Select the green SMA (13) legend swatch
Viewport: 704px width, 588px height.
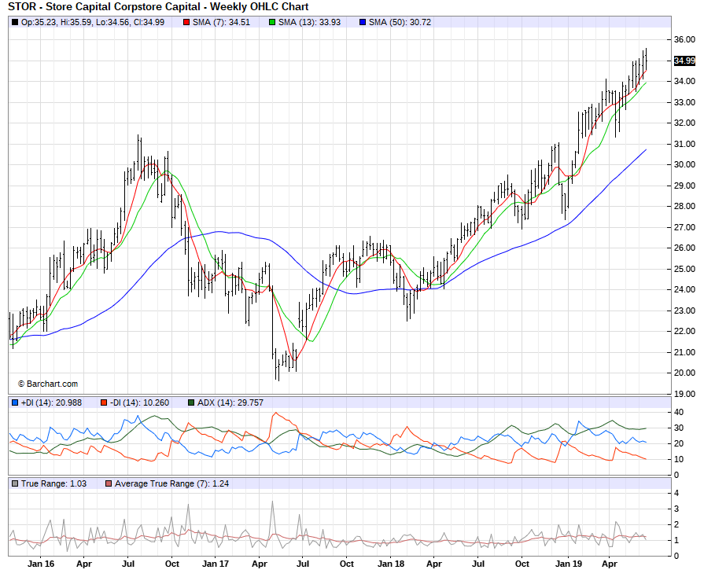(273, 22)
